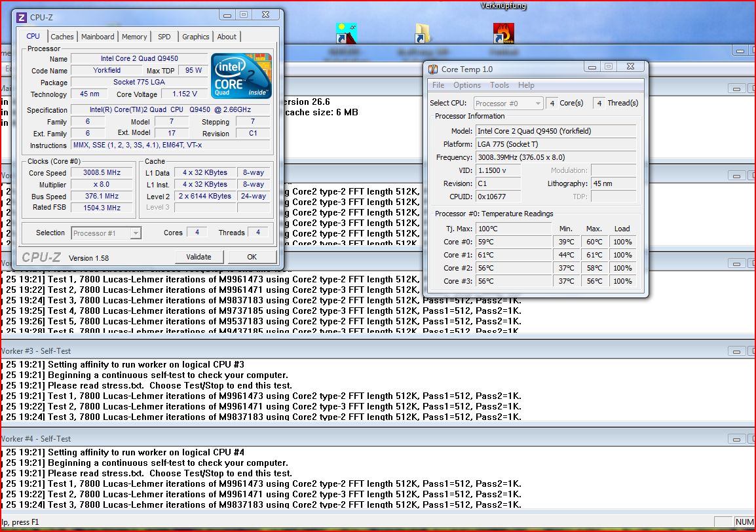Open the Tools menu in Core Temp
This screenshot has width=756, height=532.
499,85
